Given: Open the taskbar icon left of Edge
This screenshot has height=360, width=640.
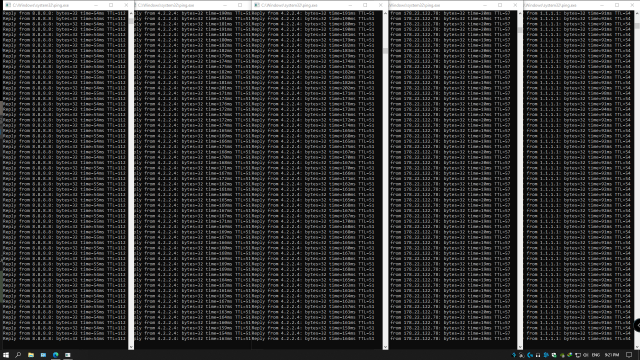Looking at the screenshot, I should [x=43, y=355].
